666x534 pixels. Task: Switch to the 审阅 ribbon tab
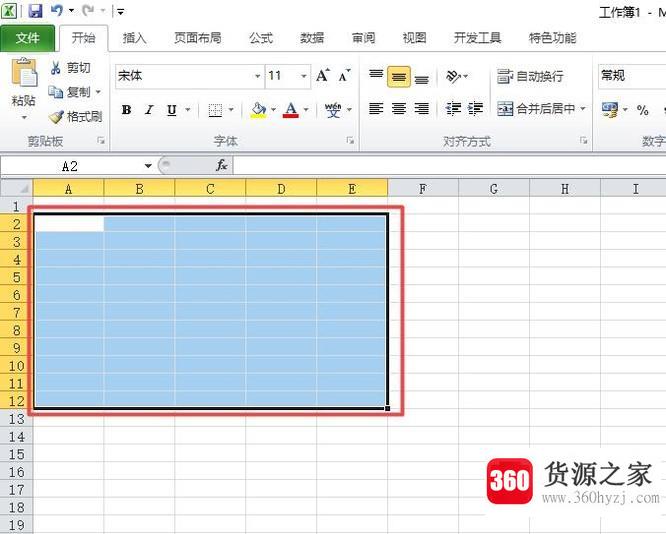click(x=364, y=38)
